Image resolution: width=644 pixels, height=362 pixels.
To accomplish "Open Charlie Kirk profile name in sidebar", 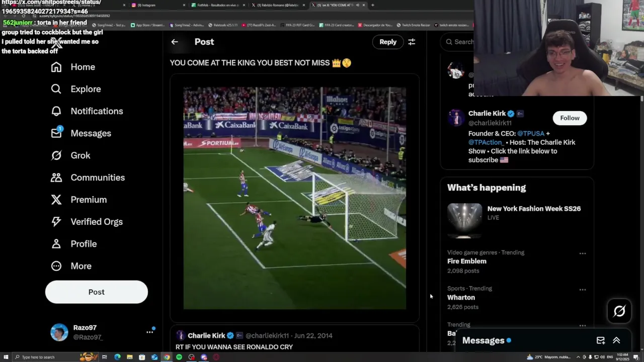I will (487, 113).
